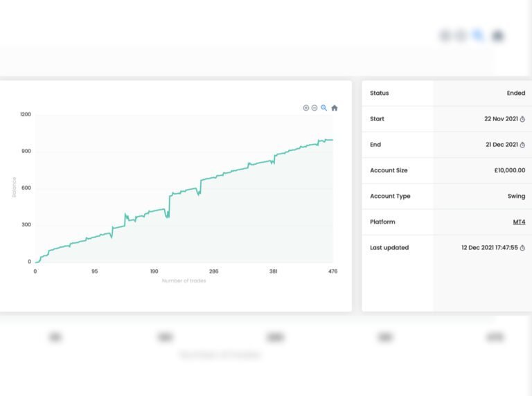The height and width of the screenshot is (396, 532).
Task: Click the chart zoom out icon
Action: point(314,108)
